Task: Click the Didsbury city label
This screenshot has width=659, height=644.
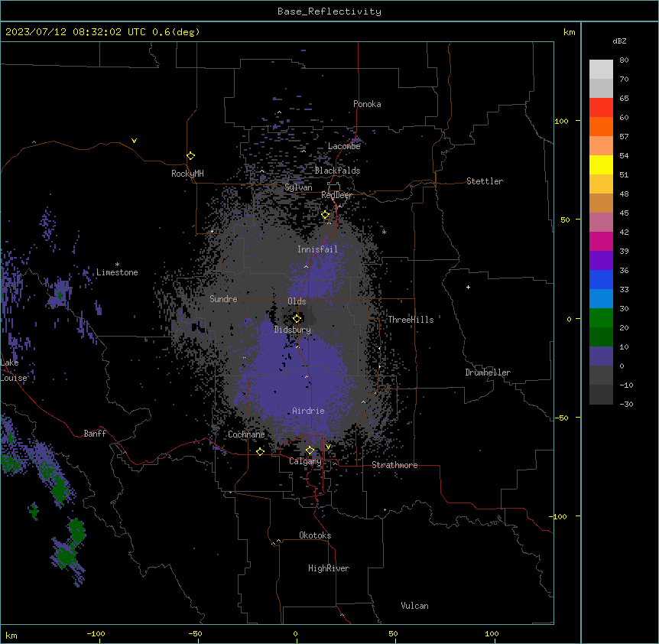Action: click(293, 330)
